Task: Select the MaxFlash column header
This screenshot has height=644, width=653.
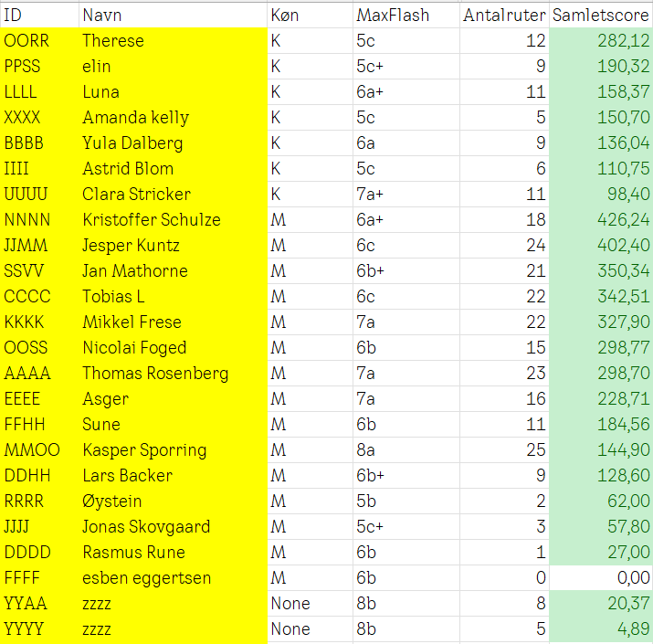Action: coord(405,16)
